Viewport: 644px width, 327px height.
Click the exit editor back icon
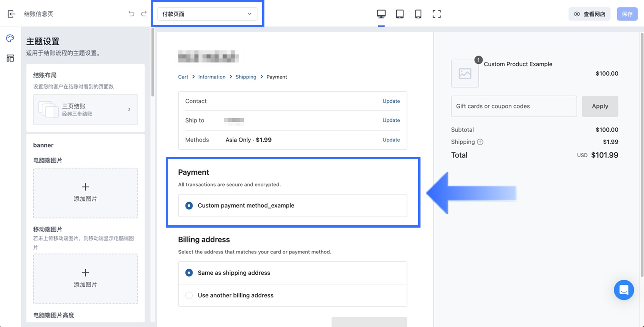point(11,14)
